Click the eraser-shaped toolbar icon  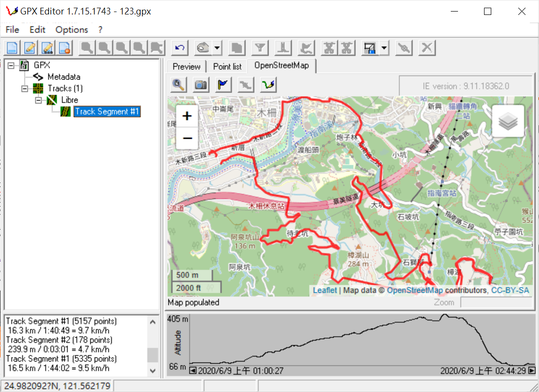coord(203,48)
